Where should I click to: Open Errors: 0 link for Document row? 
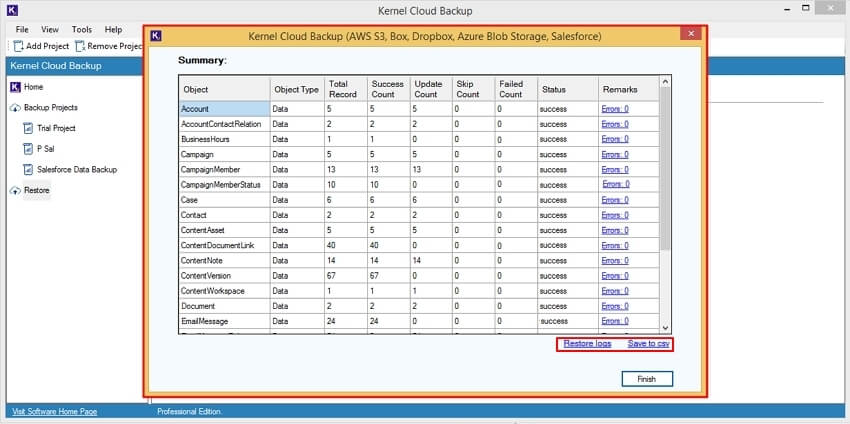point(615,306)
